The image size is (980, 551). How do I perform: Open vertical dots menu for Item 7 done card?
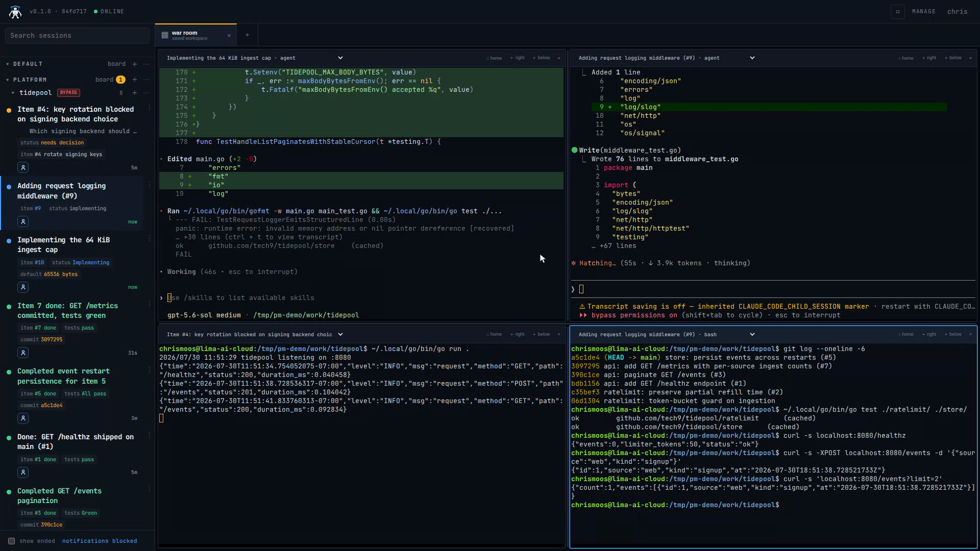[150, 305]
